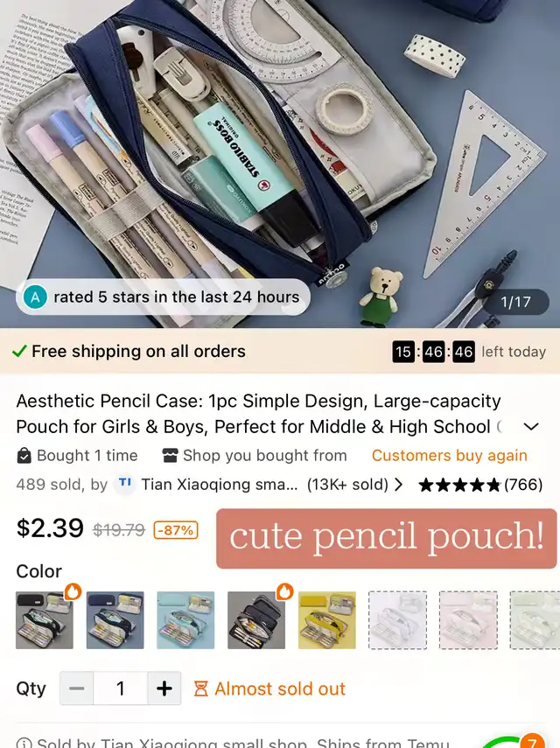Pick the black triple-layer case thumbnail
The image size is (560, 748).
click(x=256, y=620)
